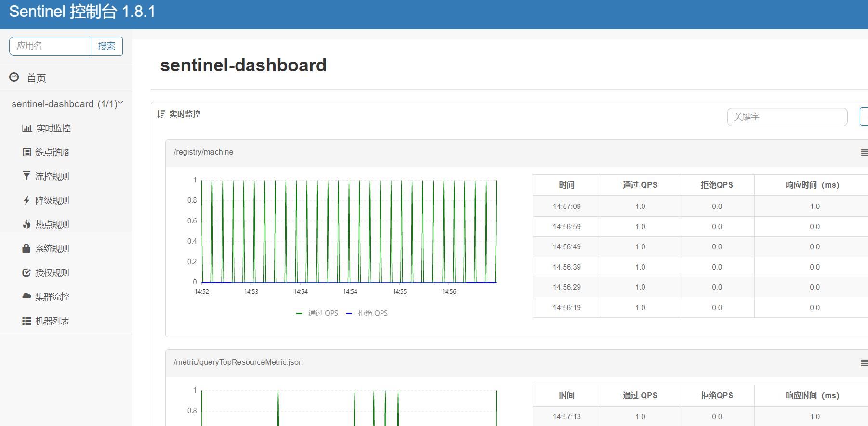Click the 14:56:49 time cell

click(567, 246)
